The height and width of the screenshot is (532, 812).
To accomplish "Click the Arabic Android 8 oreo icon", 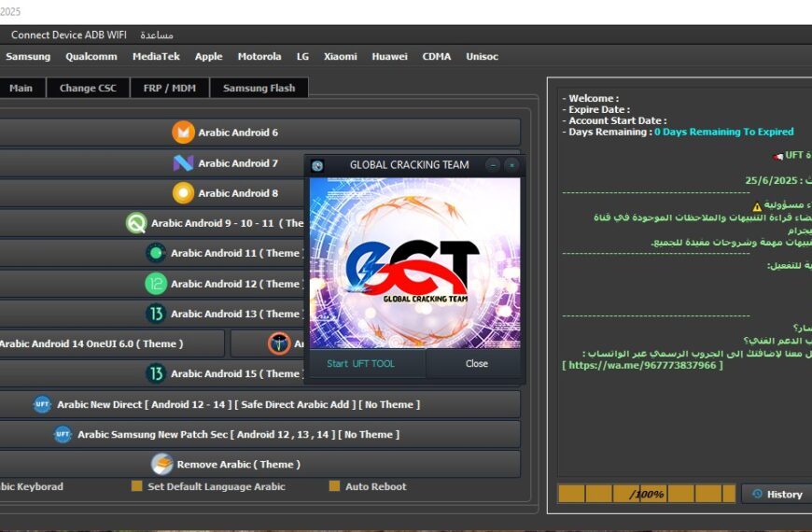I will coord(183,193).
